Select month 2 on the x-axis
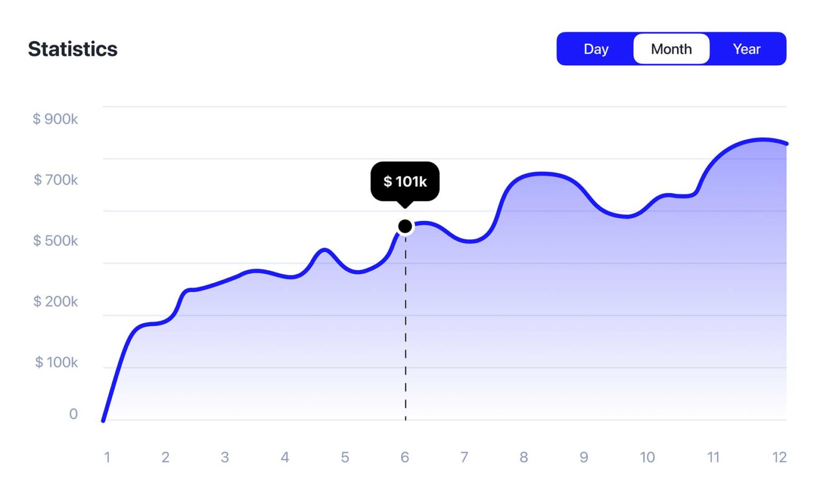The width and height of the screenshot is (820, 504). pos(165,457)
